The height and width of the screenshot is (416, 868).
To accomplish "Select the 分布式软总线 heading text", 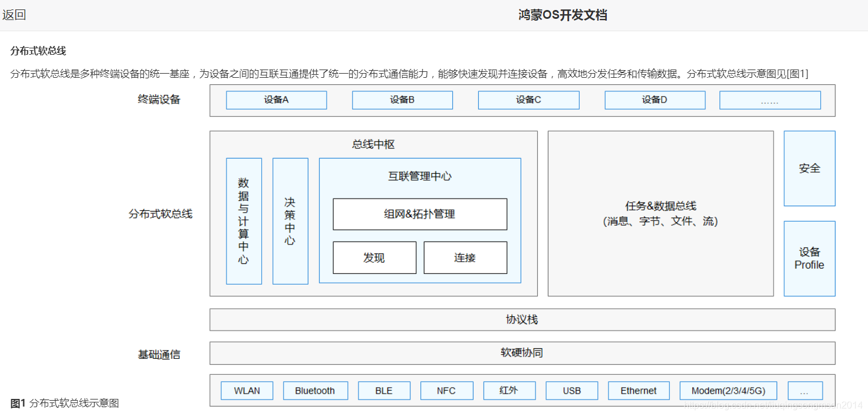I will tap(38, 51).
